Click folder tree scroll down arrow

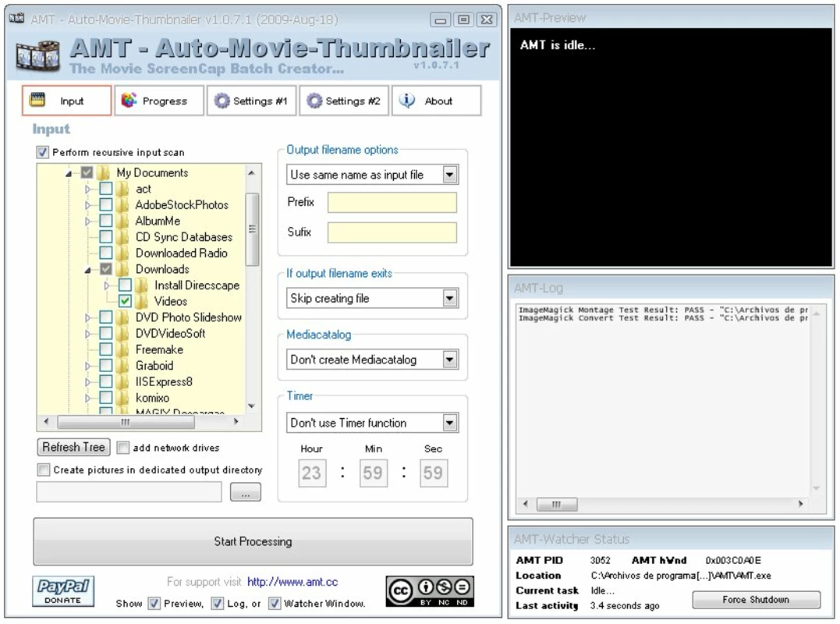click(252, 406)
